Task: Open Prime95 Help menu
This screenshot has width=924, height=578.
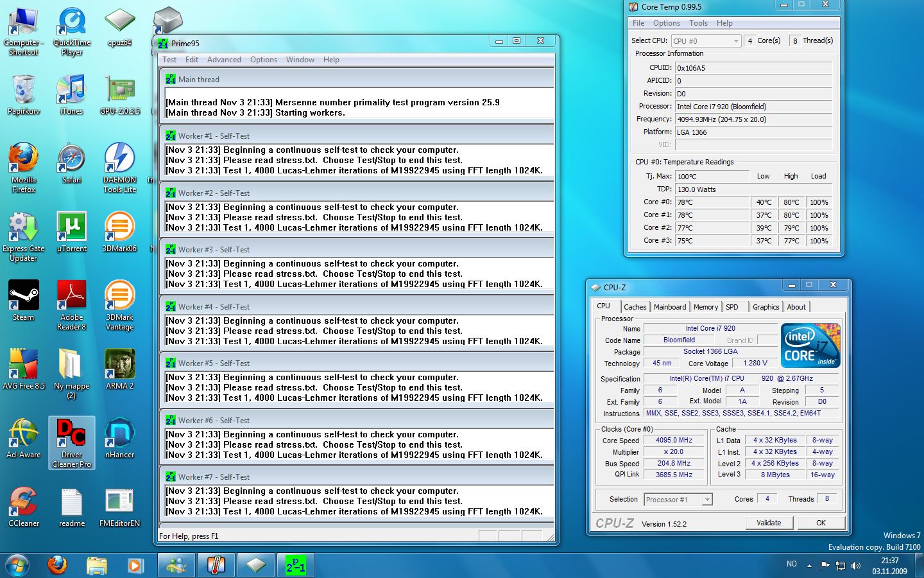Action: 331,60
